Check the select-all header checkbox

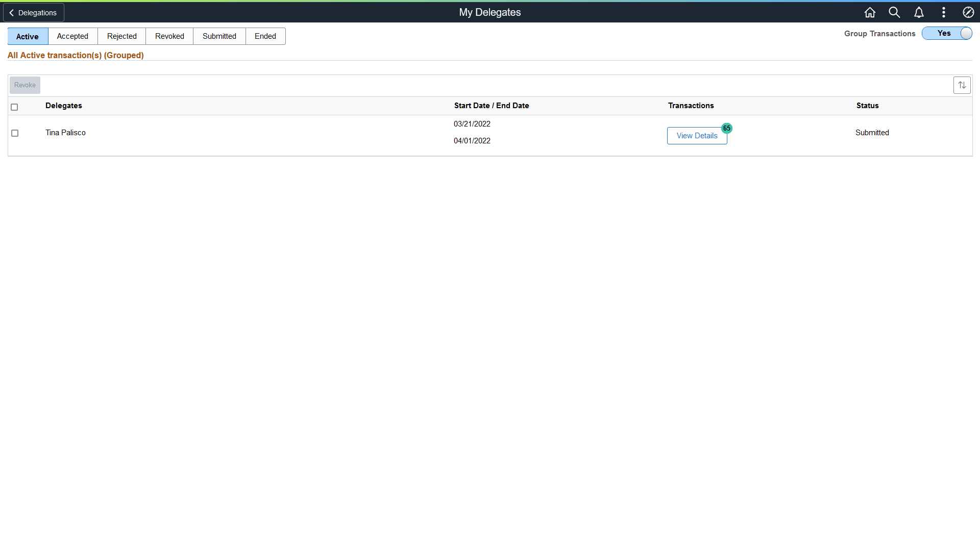[x=14, y=107]
